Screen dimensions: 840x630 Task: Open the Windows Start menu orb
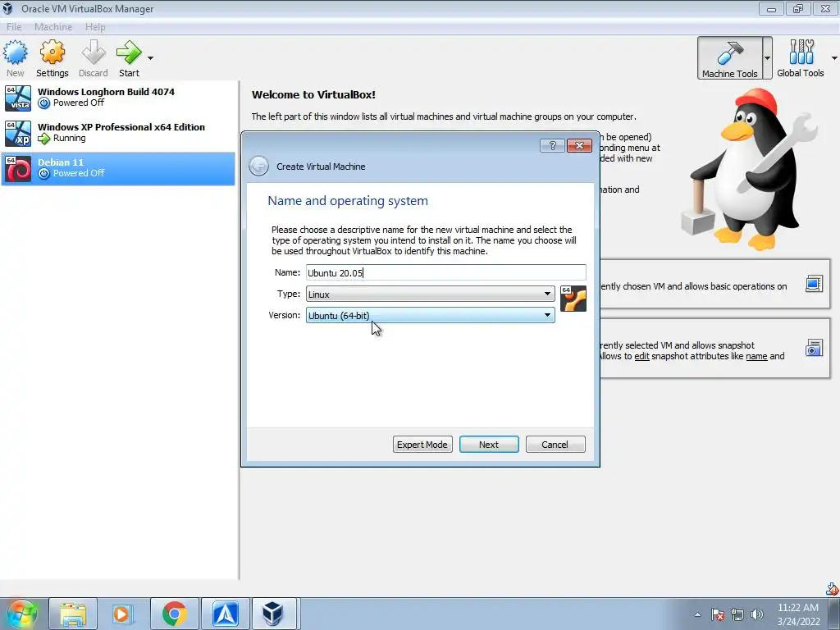(x=22, y=614)
